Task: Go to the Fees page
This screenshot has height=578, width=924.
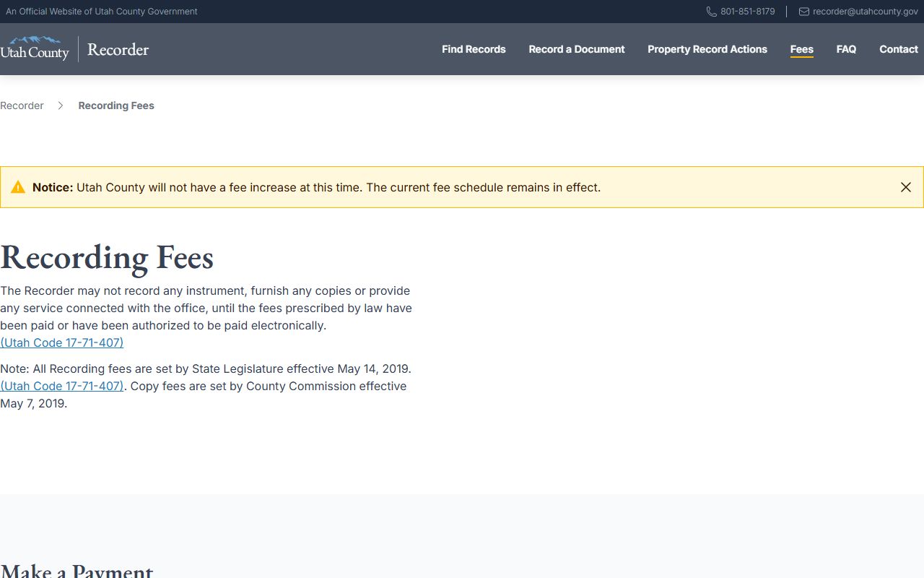Action: pyautogui.click(x=802, y=49)
